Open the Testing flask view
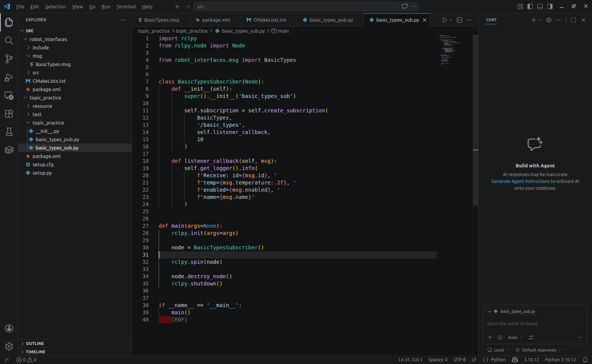This screenshot has height=364, width=592. click(9, 132)
